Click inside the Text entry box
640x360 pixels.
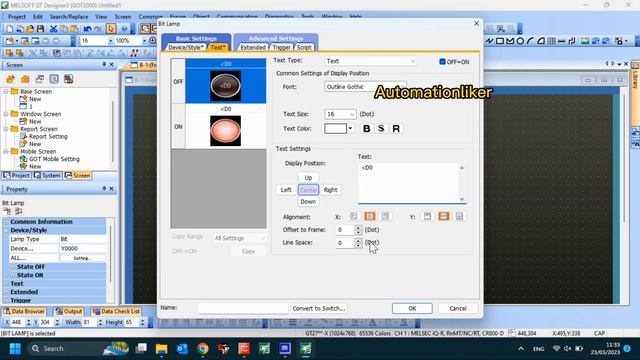point(409,182)
